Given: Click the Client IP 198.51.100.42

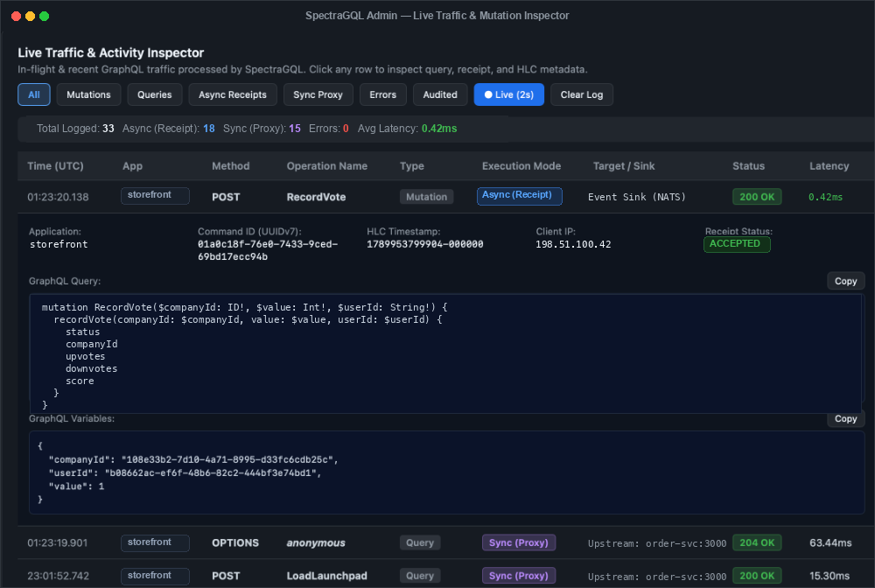Looking at the screenshot, I should click(573, 244).
